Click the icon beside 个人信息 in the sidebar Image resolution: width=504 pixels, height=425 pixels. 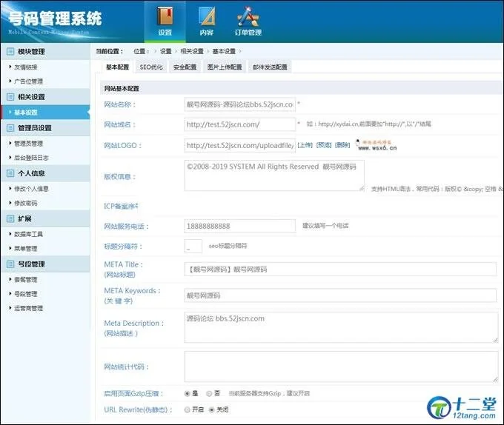(x=10, y=173)
